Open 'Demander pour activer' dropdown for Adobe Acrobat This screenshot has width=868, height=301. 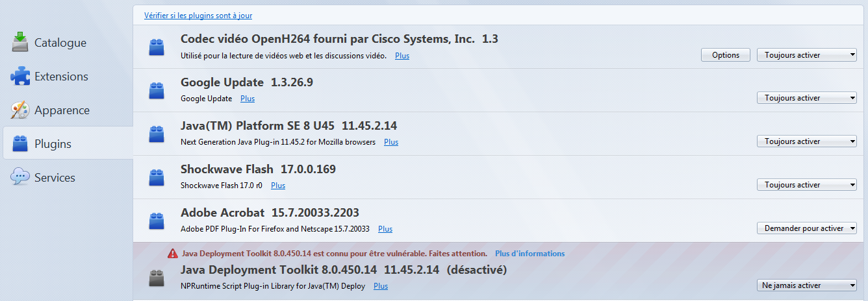(x=807, y=228)
